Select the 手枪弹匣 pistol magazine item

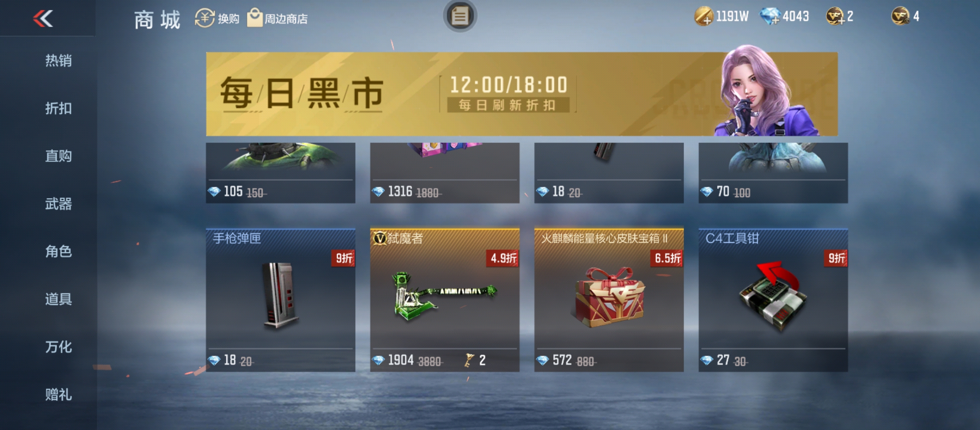280,300
